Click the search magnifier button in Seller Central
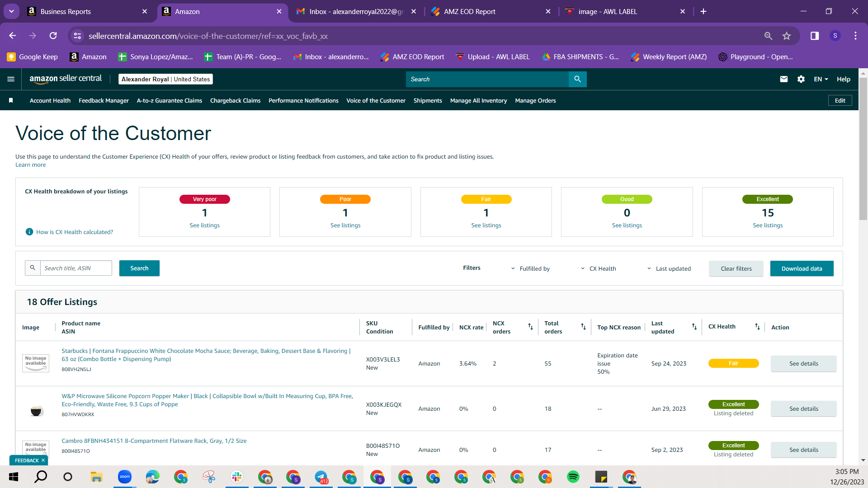Screen dimensions: 868x488 (x=577, y=79)
